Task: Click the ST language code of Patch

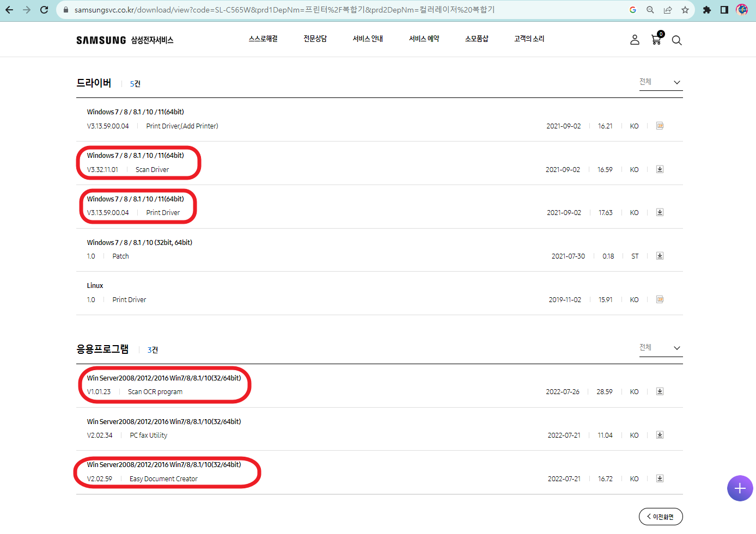Action: 635,256
